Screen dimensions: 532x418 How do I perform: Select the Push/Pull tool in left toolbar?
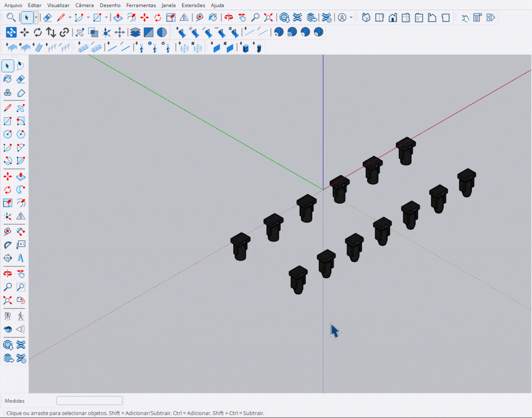coord(21,177)
